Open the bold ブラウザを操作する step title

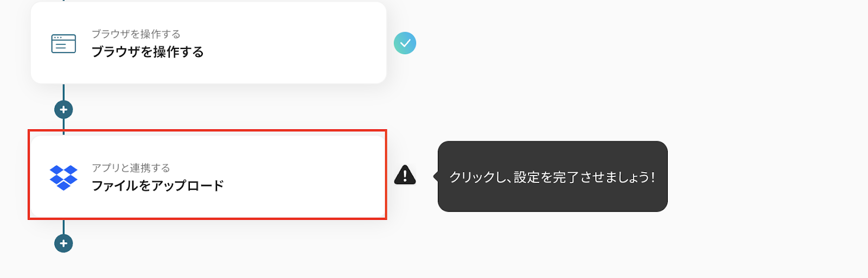(148, 52)
